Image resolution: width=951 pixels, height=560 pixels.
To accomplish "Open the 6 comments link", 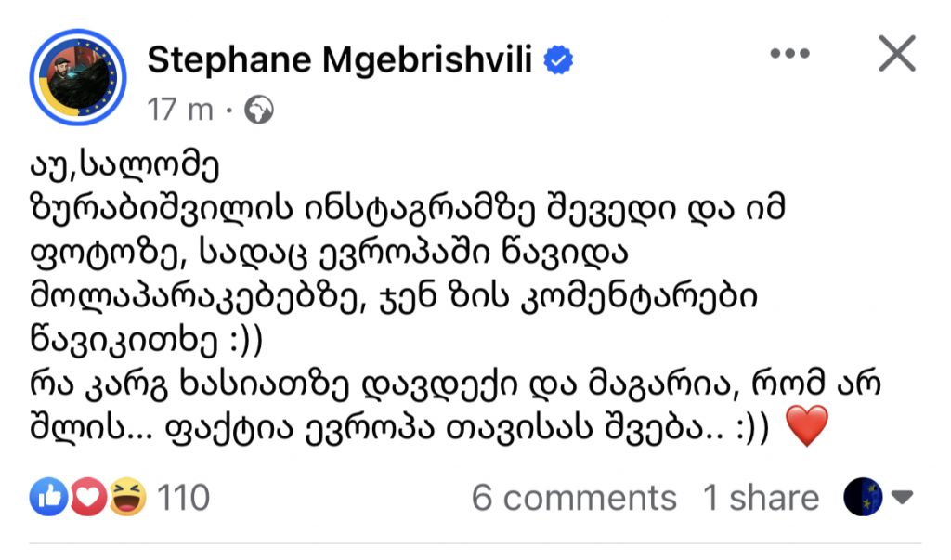I will (574, 499).
